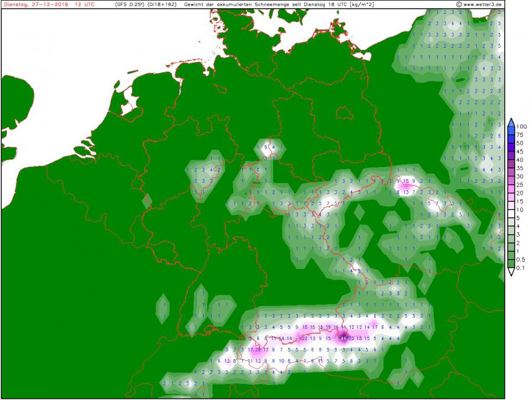532x400 pixels.
Task: Click the snow value 46 on the map
Action: click(344, 338)
